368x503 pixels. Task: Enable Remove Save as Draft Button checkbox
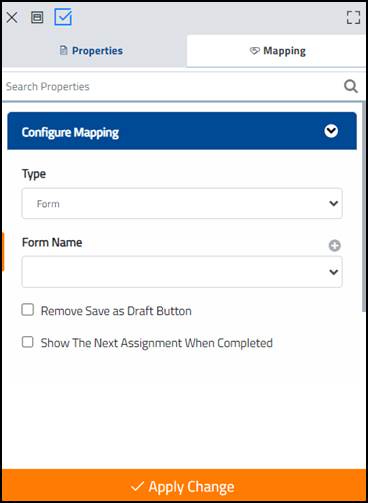[28, 310]
